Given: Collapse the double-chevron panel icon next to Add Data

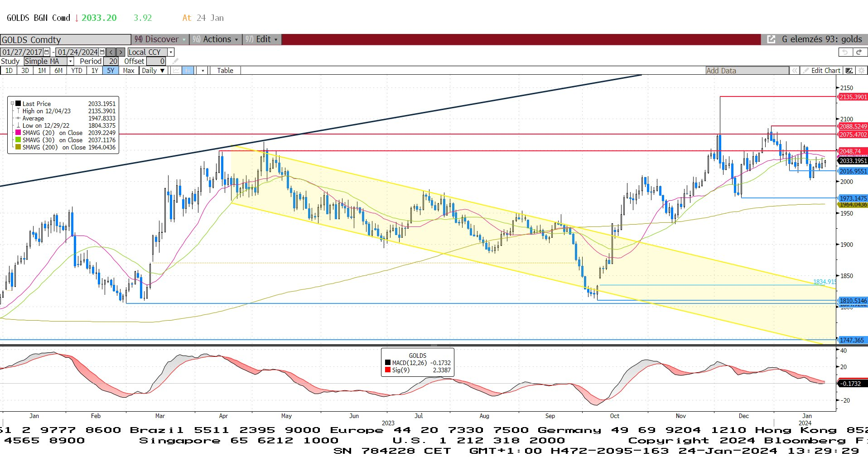Looking at the screenshot, I should pyautogui.click(x=794, y=71).
